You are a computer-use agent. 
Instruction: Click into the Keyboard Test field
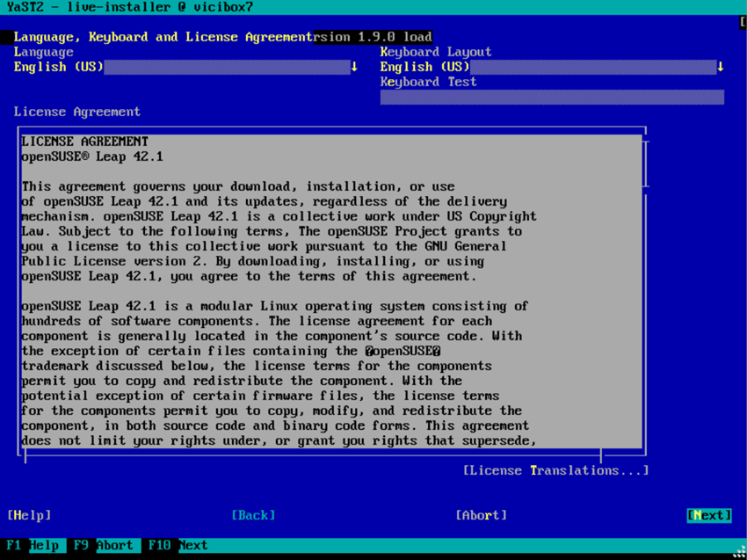(551, 97)
